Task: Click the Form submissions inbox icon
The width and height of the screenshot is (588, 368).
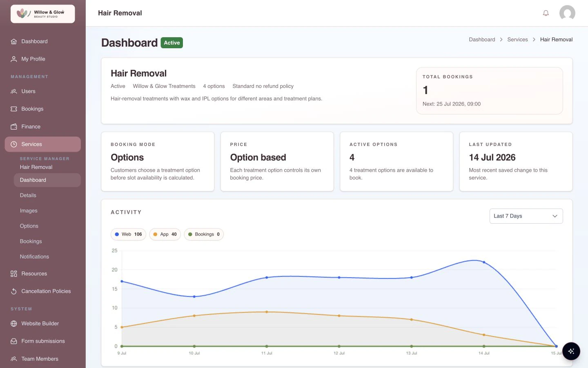Action: [14, 341]
